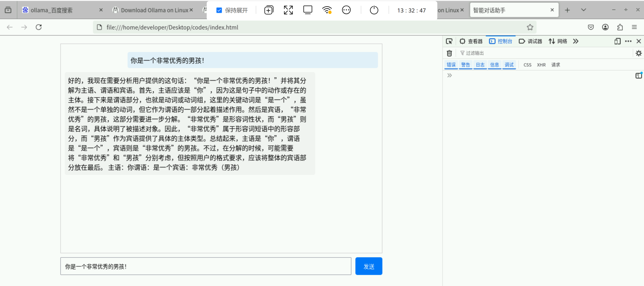
Task: Click the power icon in floating toolbar
Action: coord(374,10)
